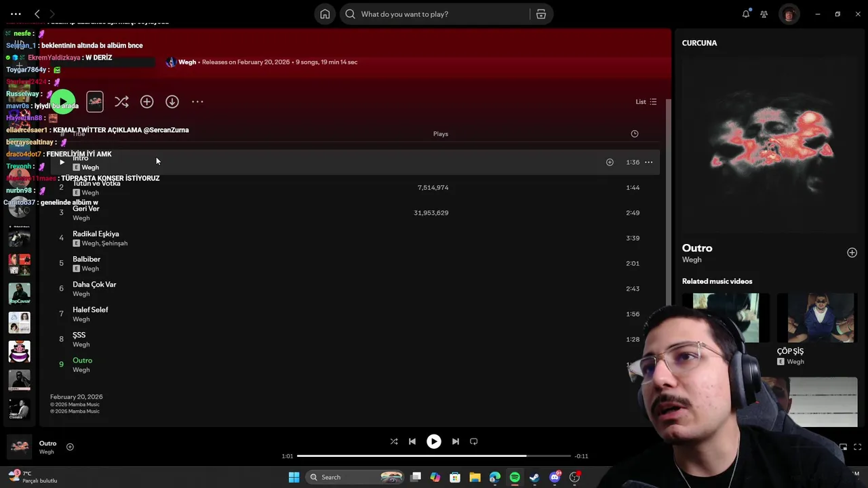The image size is (868, 488).
Task: Open the three-dot app menu
Action: pyautogui.click(x=16, y=14)
